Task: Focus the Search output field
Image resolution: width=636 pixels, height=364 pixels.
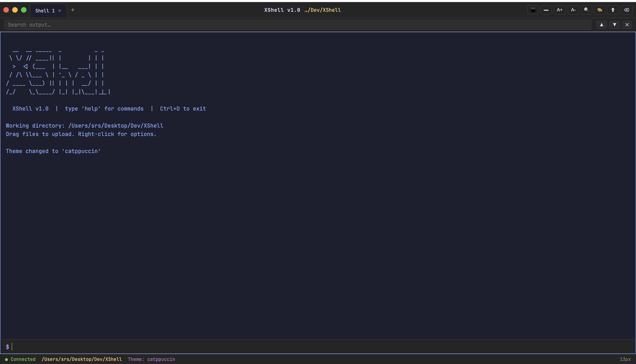Action: [x=298, y=25]
